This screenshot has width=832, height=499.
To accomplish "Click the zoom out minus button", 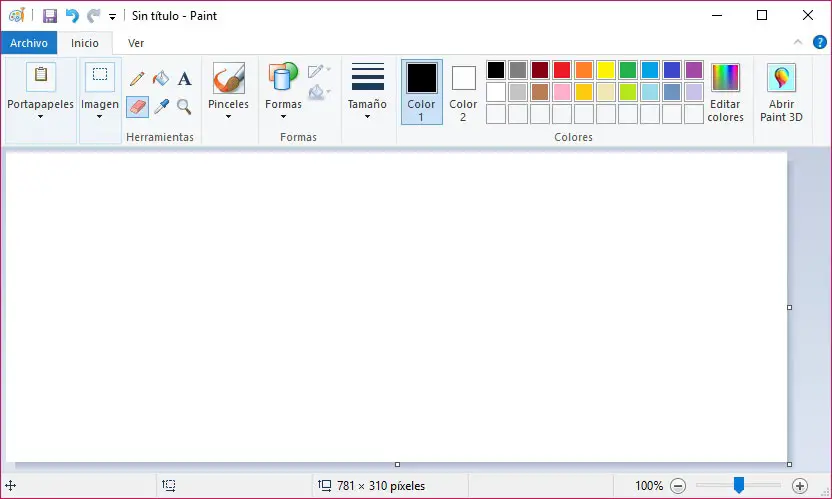I will (x=678, y=485).
